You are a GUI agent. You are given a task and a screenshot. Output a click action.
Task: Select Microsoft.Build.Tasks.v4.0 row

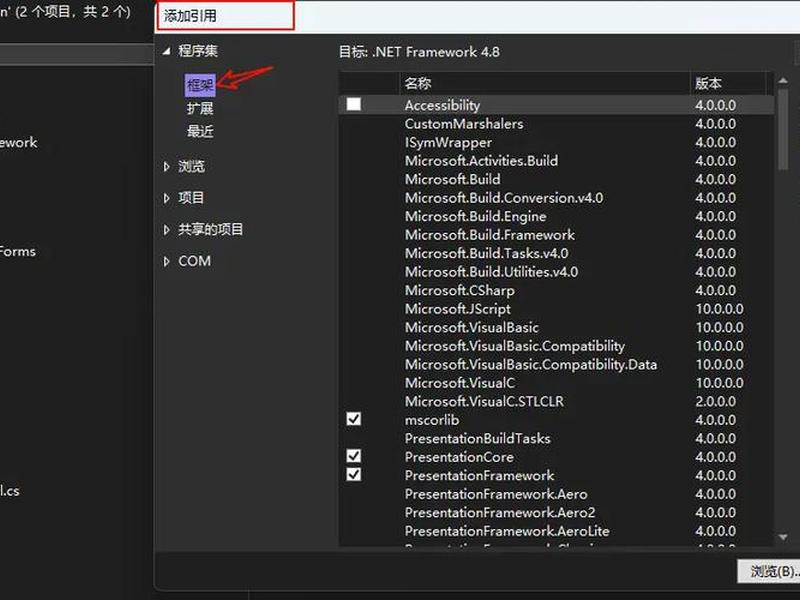tap(556, 253)
